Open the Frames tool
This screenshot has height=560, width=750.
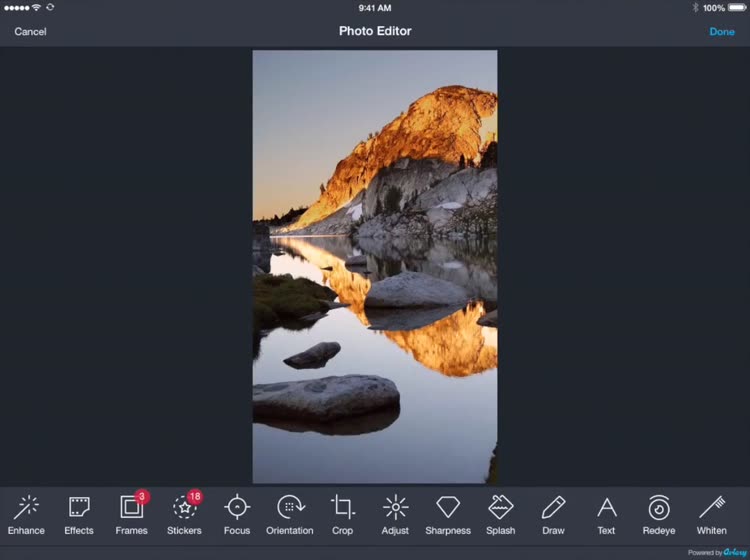click(132, 515)
